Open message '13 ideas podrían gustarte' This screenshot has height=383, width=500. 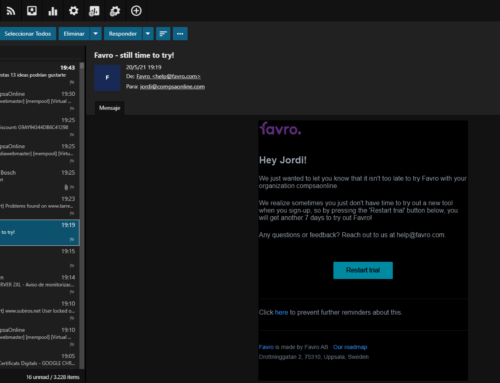[39, 75]
